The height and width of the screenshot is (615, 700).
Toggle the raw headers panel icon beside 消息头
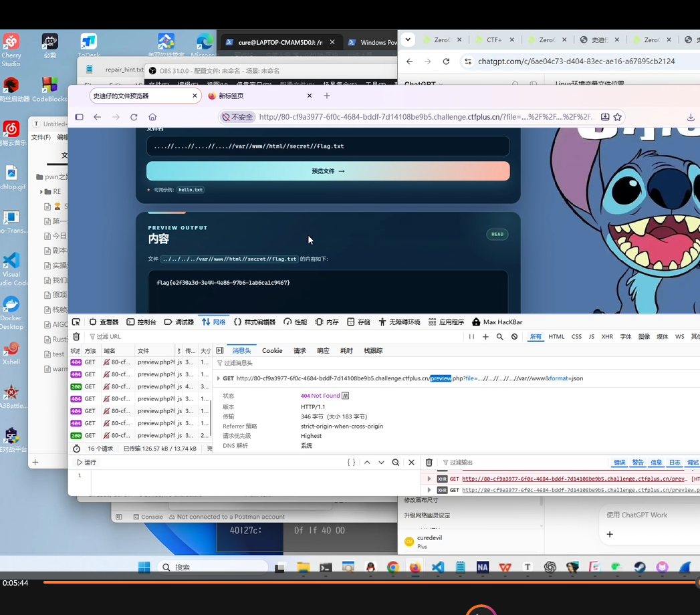[x=220, y=350]
